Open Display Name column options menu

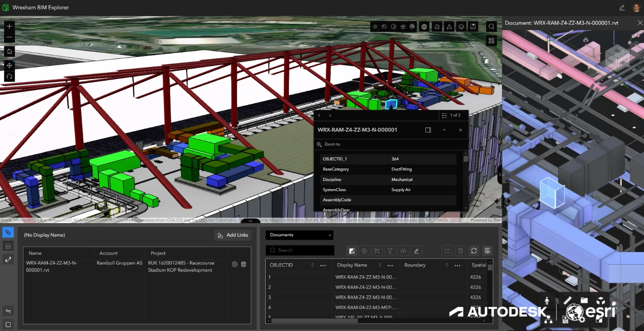click(390, 265)
